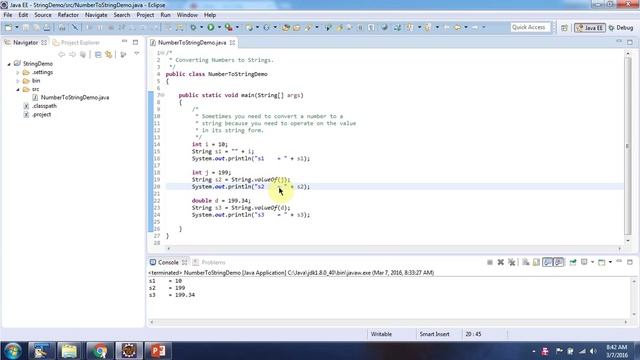Open File Explorer from the taskbar
Screen dimensions: 640x360
69,351
